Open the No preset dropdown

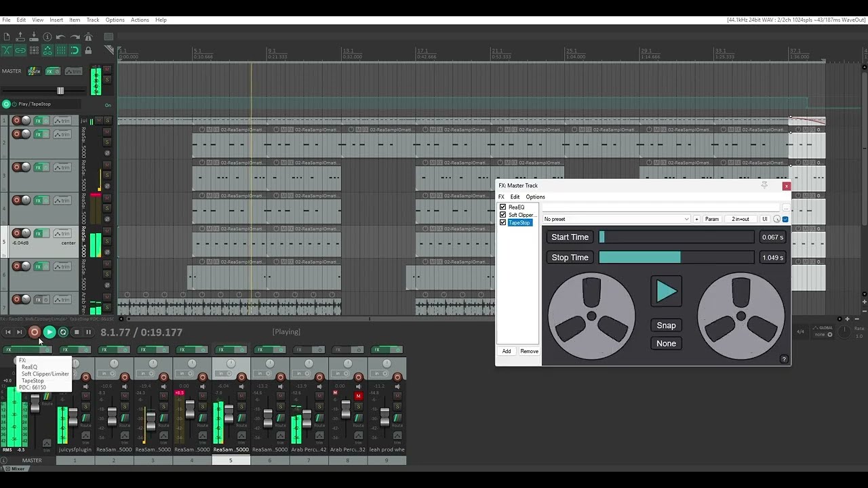(616, 219)
